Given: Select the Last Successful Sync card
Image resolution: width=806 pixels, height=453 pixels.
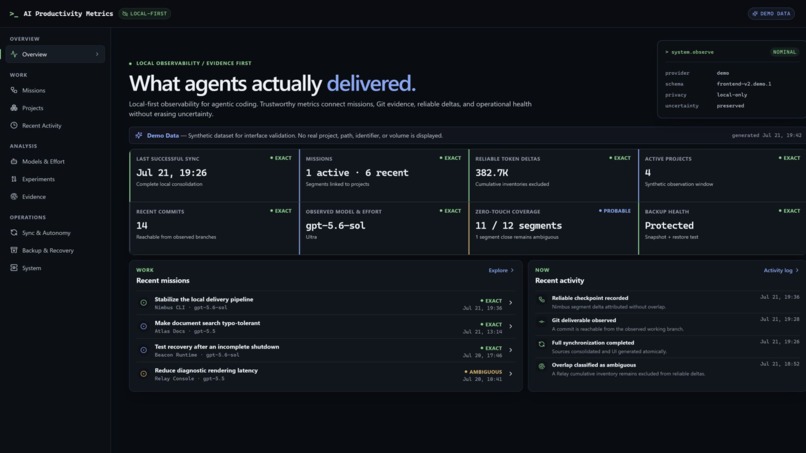Looking at the screenshot, I should 214,175.
